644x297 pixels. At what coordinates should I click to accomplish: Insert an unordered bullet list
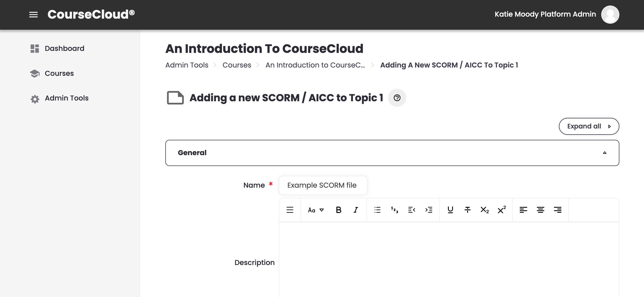click(x=377, y=210)
